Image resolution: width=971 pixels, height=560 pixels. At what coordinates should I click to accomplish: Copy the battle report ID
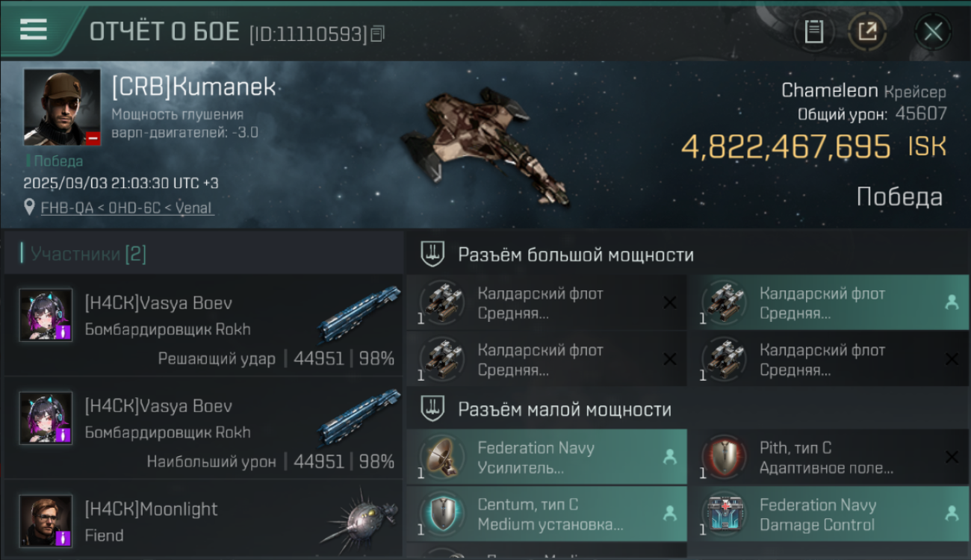[378, 33]
